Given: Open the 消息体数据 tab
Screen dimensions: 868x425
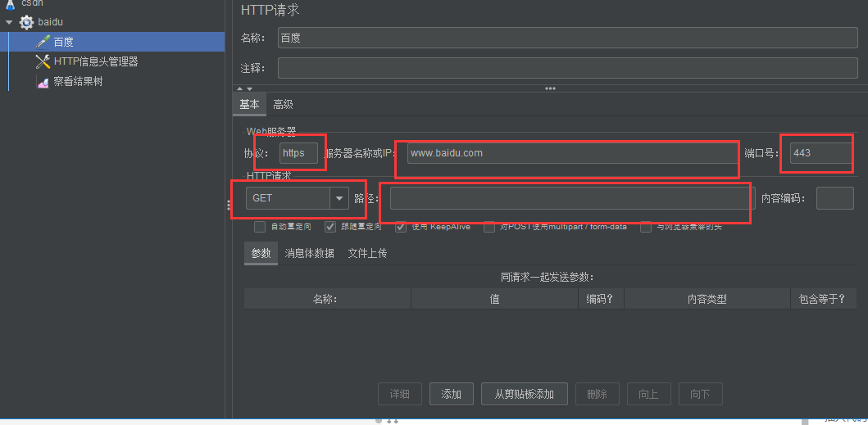Looking at the screenshot, I should pyautogui.click(x=310, y=254).
